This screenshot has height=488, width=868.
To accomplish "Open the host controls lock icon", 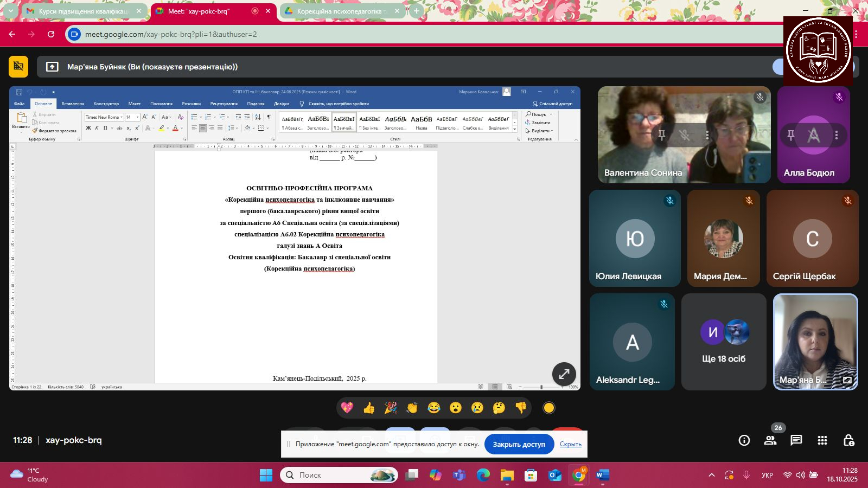I will (848, 440).
